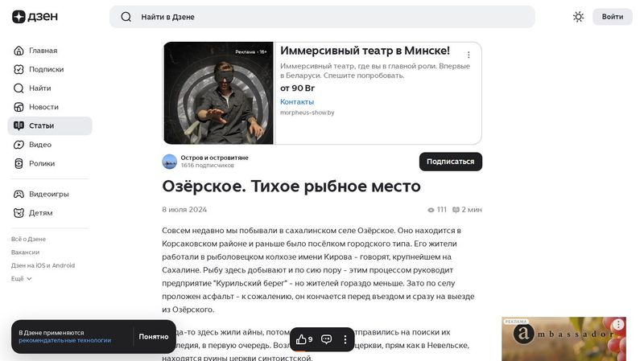The image size is (644, 361).
Task: Open three-dot menu on floating article bar
Action: click(345, 339)
